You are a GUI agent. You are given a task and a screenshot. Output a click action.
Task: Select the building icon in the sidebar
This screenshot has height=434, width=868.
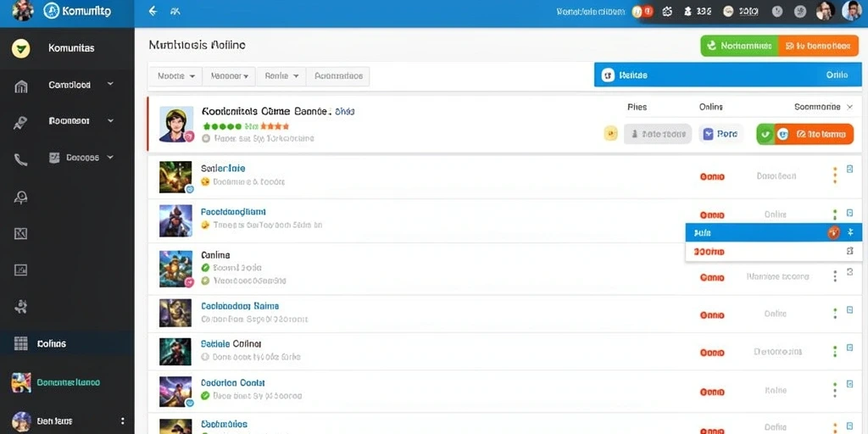click(x=20, y=86)
